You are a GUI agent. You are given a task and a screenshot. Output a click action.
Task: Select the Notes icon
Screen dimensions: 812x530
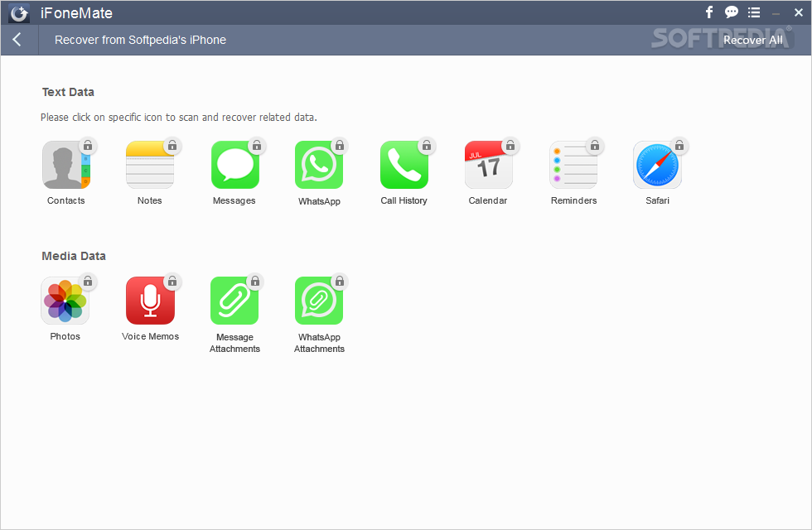click(150, 165)
